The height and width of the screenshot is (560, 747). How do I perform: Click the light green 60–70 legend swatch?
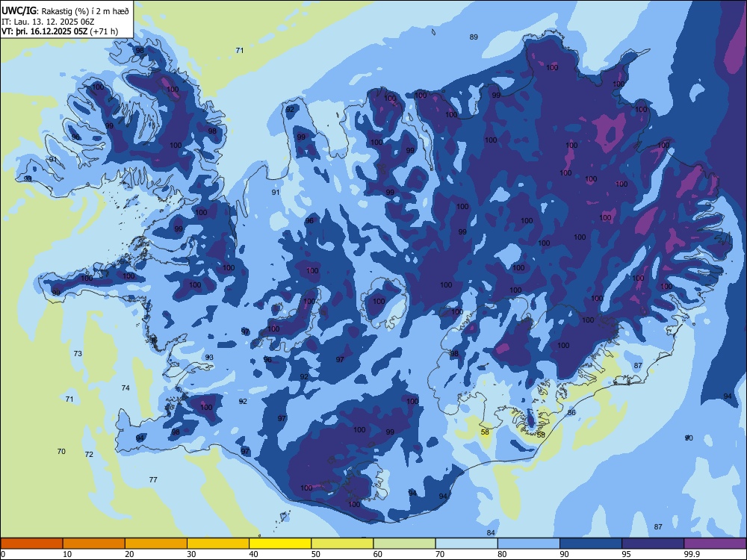[x=404, y=544]
